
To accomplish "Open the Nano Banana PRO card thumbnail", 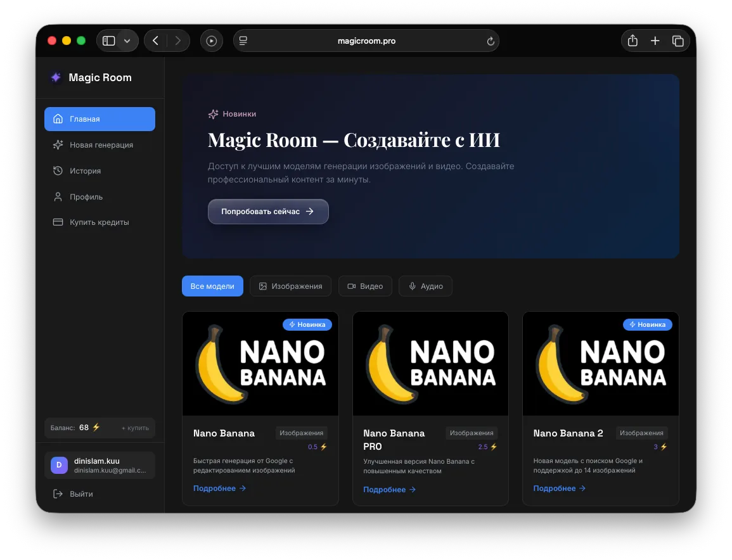I will coord(430,364).
